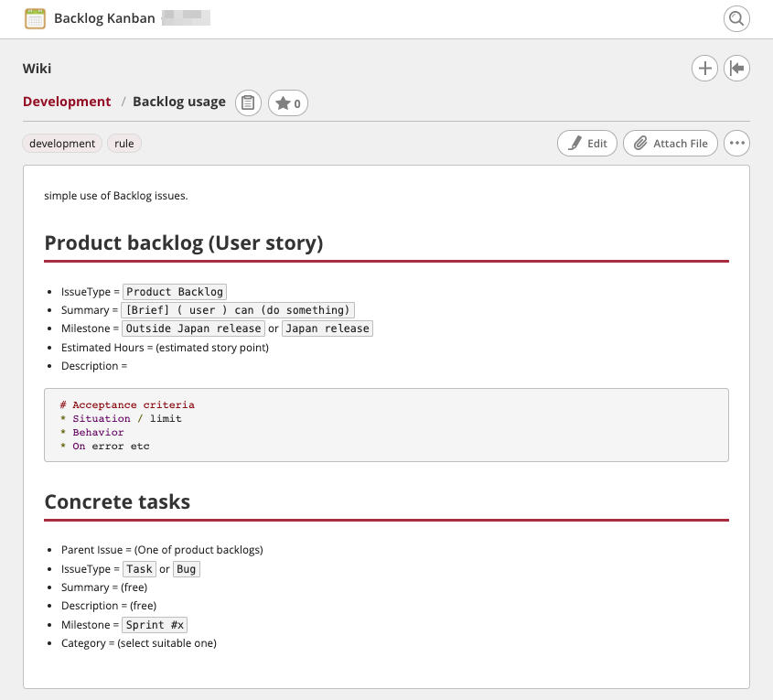Click the Backlog Kanban project title
This screenshot has height=700, width=773.
[104, 18]
